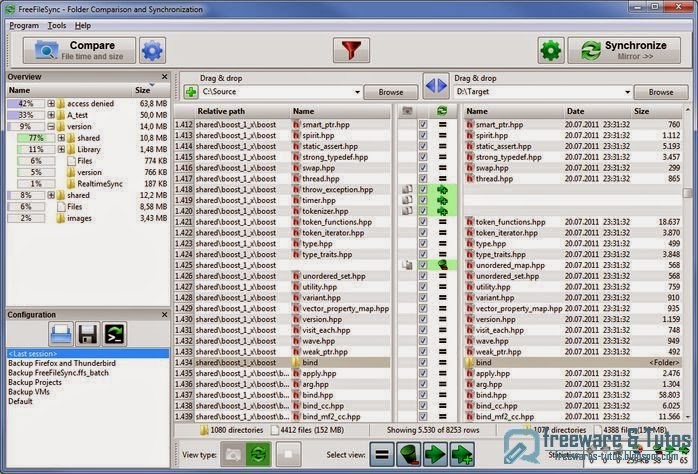Select the <Last session> configuration
Image resolution: width=698 pixels, height=474 pixels.
88,354
